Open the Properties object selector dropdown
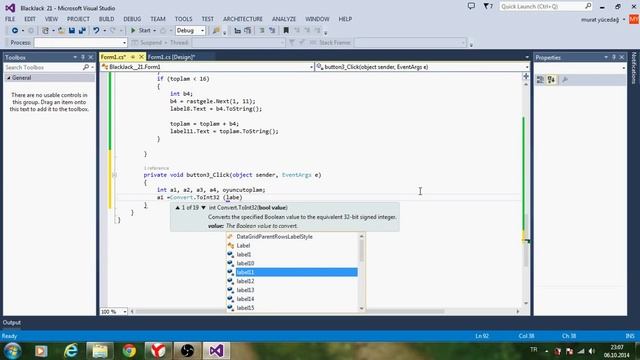 [x=624, y=68]
